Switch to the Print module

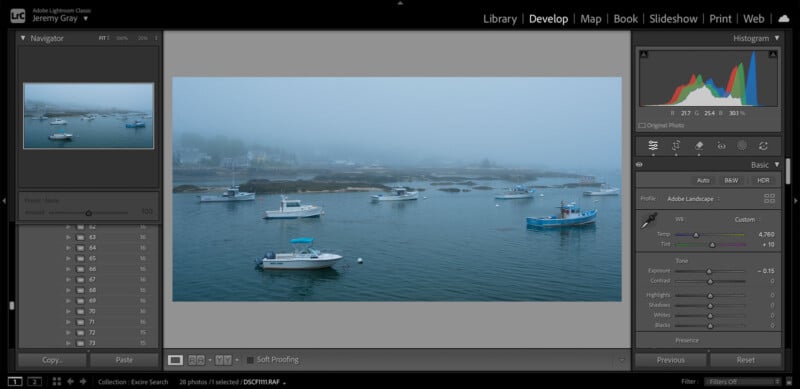(x=720, y=19)
